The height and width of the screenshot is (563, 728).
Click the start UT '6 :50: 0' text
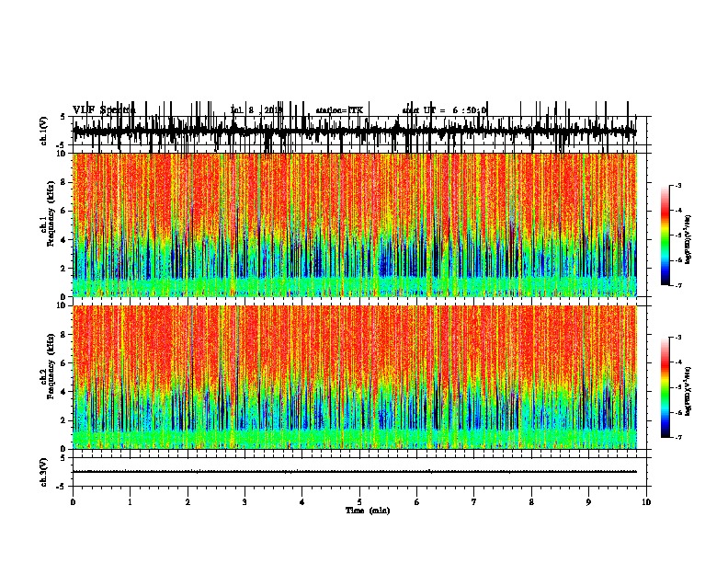470,110
